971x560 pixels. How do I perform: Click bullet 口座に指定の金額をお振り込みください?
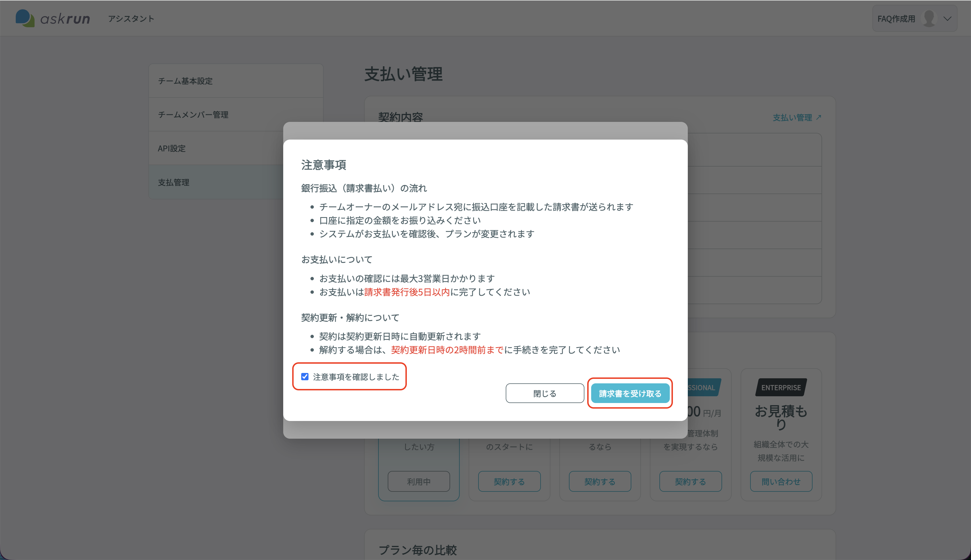[400, 220]
